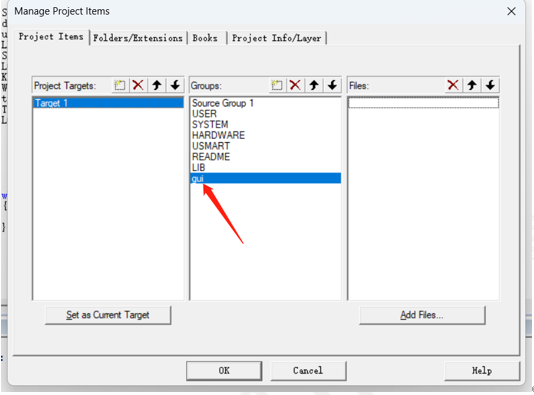Delete the selected Project Target
Screen dimensions: 534x395
point(138,85)
